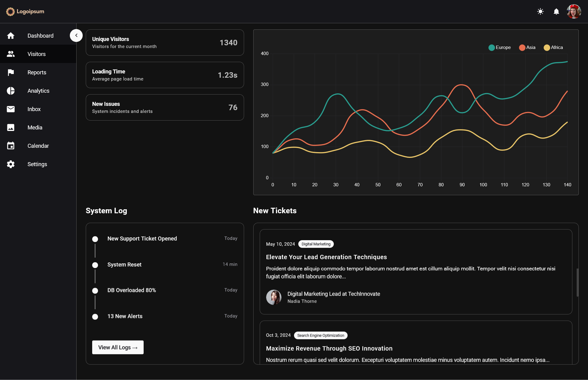Open Calendar sidebar icon
This screenshot has height=380, width=588.
[x=11, y=146]
